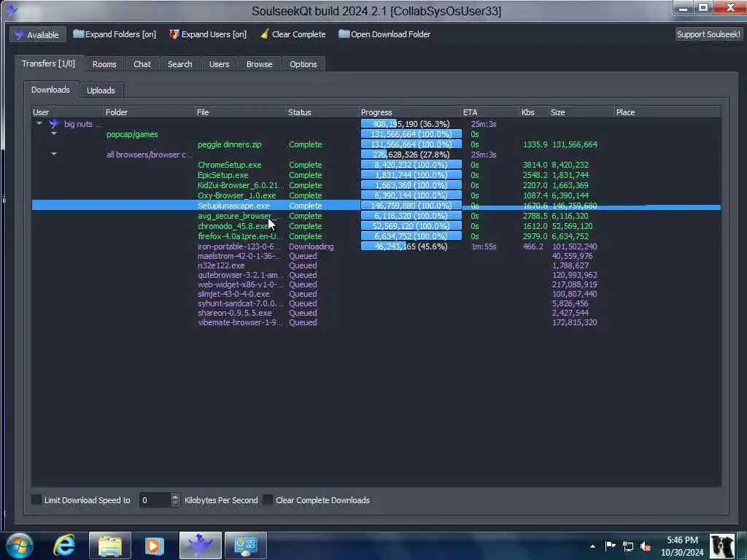Click the network tray icon

(x=628, y=546)
